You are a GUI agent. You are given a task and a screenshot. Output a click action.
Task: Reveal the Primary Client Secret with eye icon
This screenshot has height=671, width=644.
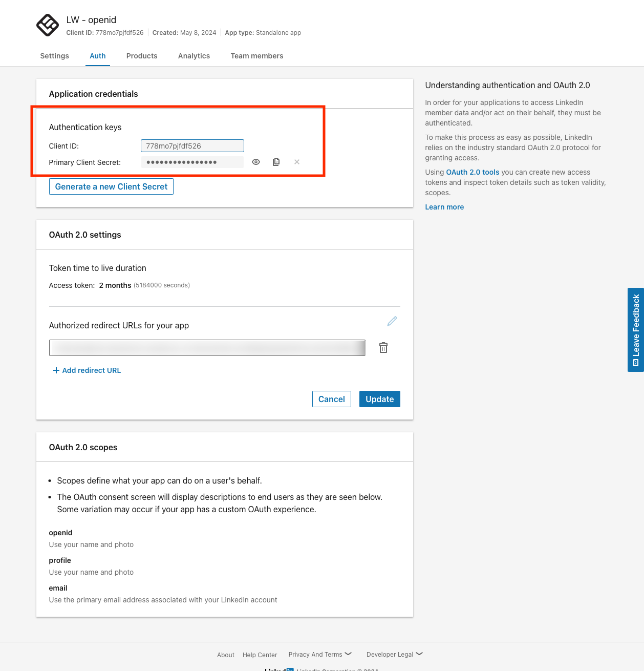tap(256, 162)
